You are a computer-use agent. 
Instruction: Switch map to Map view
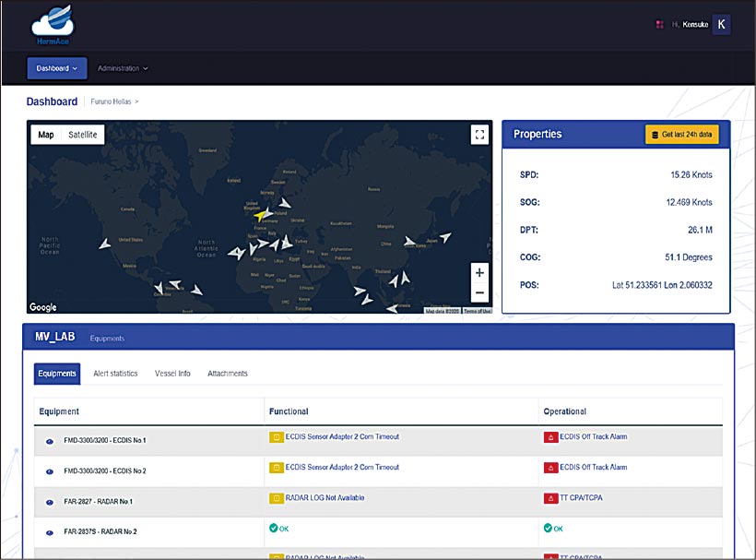click(x=46, y=135)
